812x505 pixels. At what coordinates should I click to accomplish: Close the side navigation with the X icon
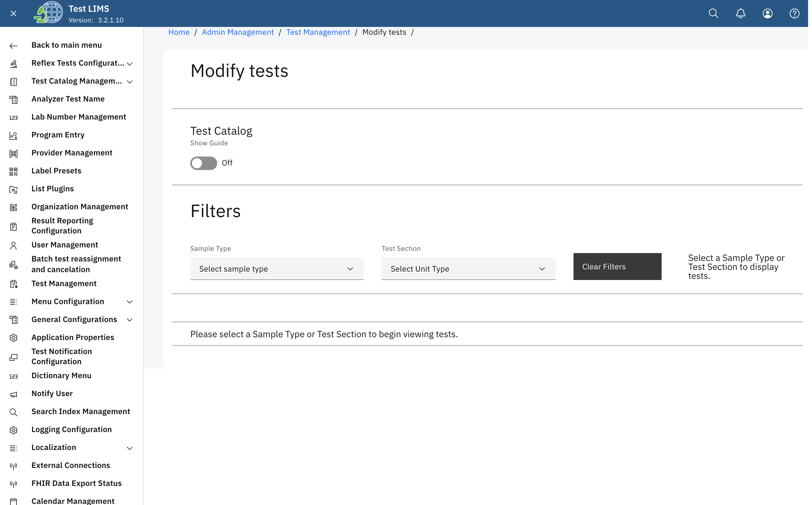pyautogui.click(x=13, y=13)
